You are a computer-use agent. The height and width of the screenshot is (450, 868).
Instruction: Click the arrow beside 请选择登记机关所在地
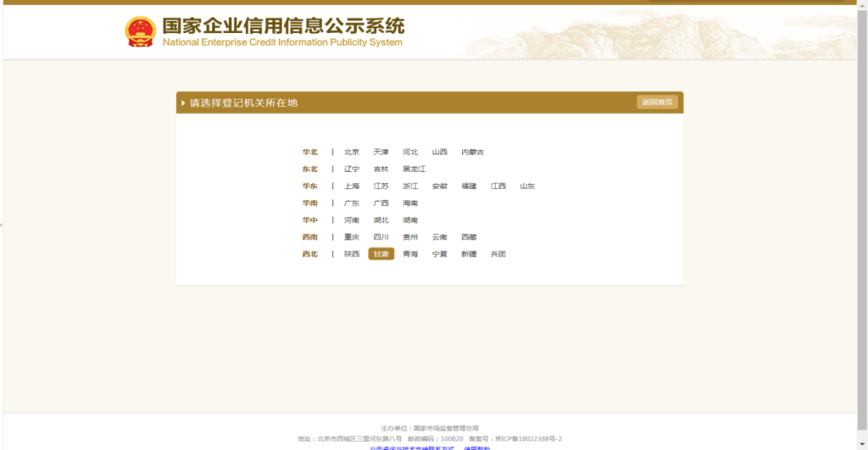[x=183, y=103]
